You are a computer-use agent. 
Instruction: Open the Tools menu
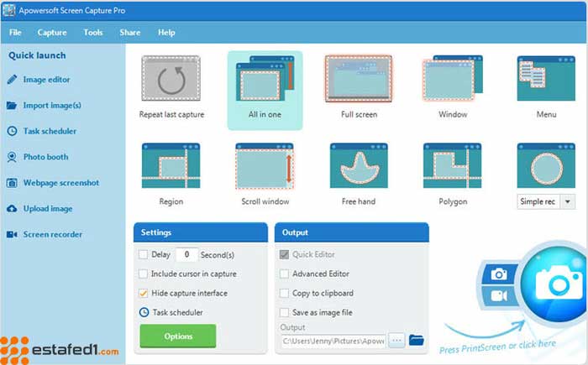coord(93,32)
